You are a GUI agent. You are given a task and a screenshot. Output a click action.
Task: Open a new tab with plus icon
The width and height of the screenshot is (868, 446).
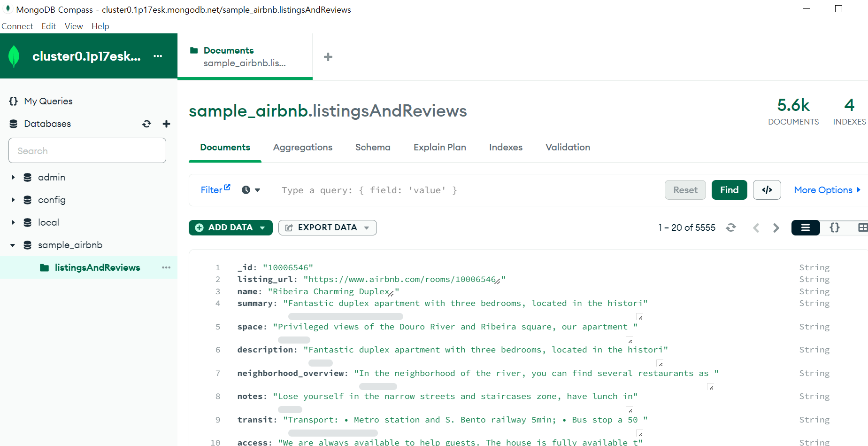pos(328,57)
